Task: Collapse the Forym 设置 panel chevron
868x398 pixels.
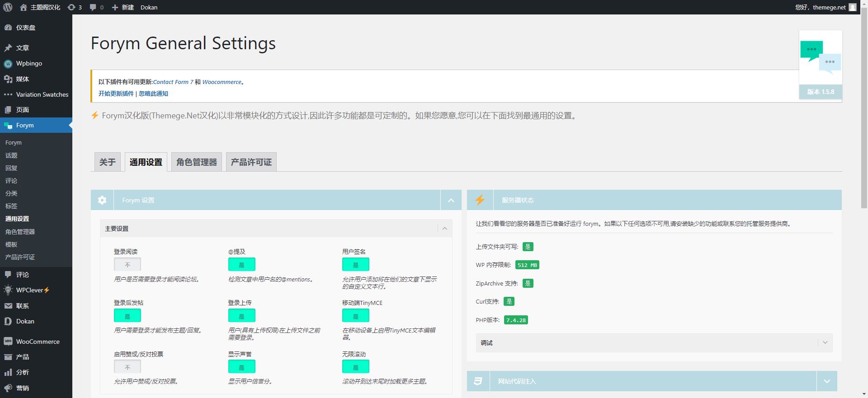Action: pyautogui.click(x=451, y=200)
